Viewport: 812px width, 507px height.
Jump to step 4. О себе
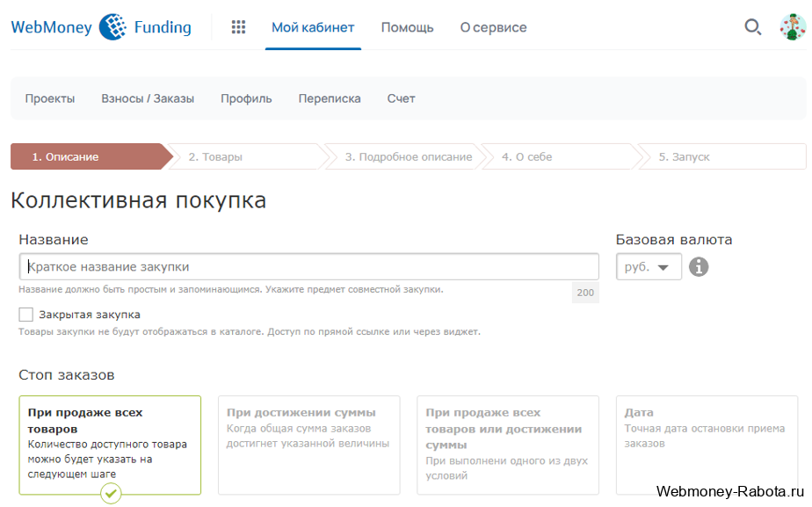pyautogui.click(x=561, y=156)
